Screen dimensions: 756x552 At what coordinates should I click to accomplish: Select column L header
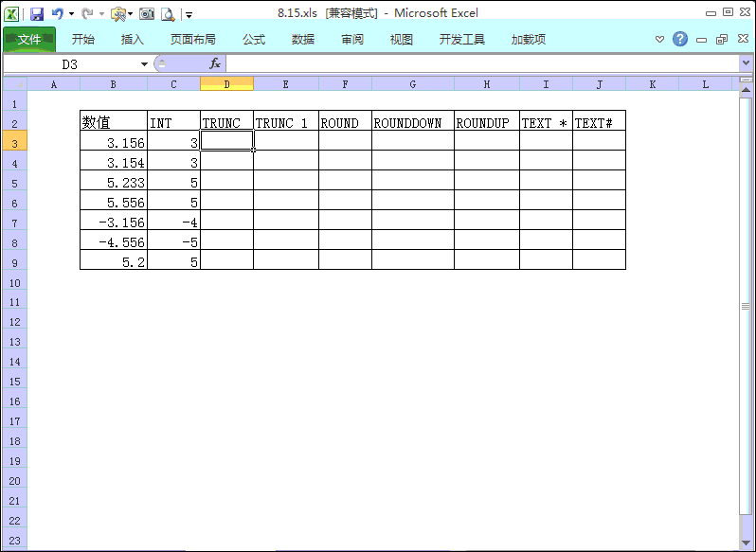tap(706, 84)
